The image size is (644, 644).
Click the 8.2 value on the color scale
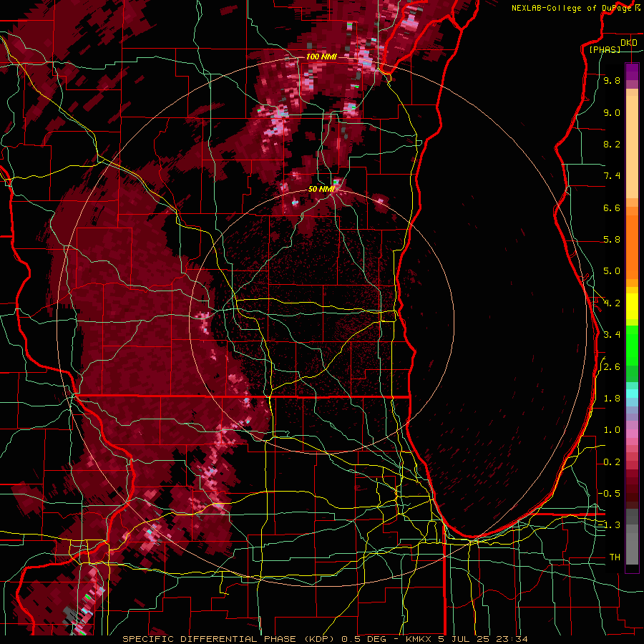pos(612,144)
